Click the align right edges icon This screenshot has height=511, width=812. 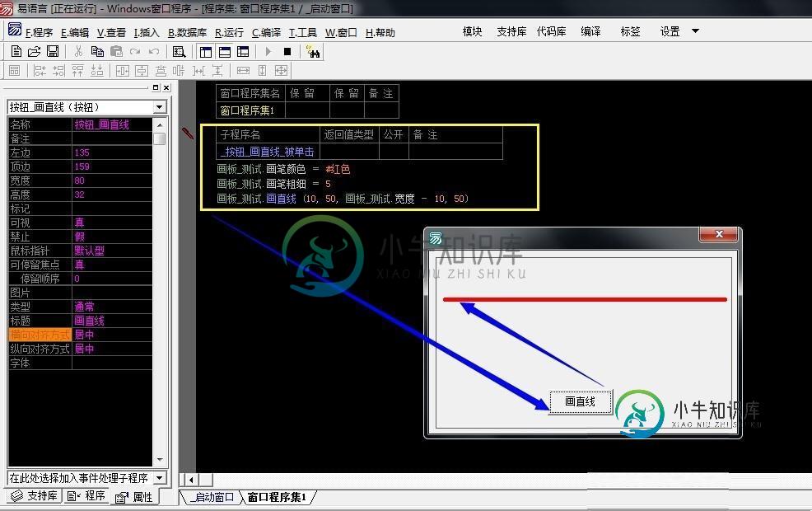pyautogui.click(x=59, y=71)
